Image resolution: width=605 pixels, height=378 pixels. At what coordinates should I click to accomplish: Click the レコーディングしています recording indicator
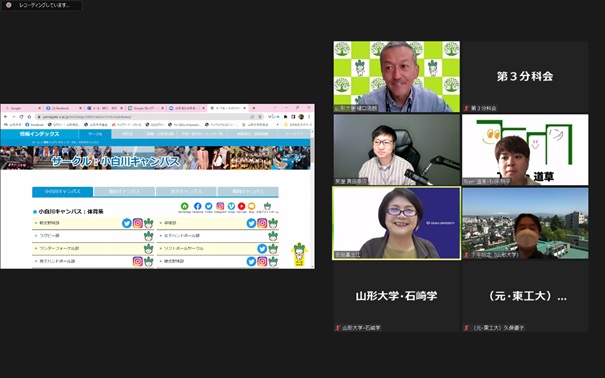41,5
